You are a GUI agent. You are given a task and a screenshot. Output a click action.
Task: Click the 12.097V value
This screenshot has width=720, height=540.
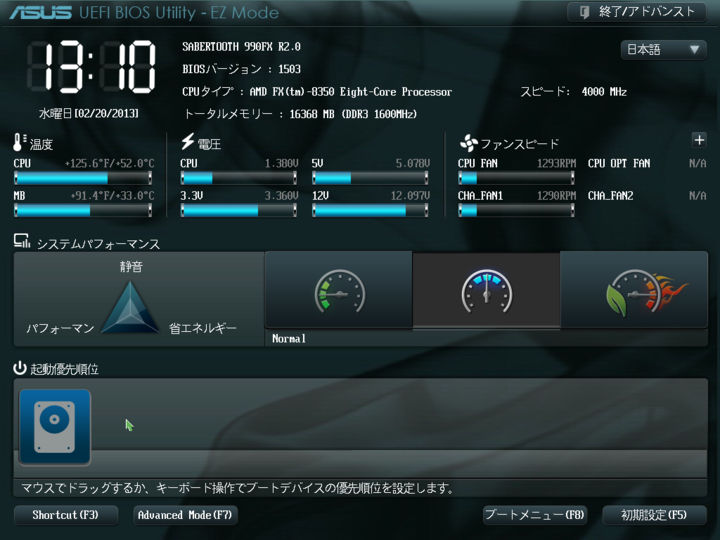click(410, 196)
